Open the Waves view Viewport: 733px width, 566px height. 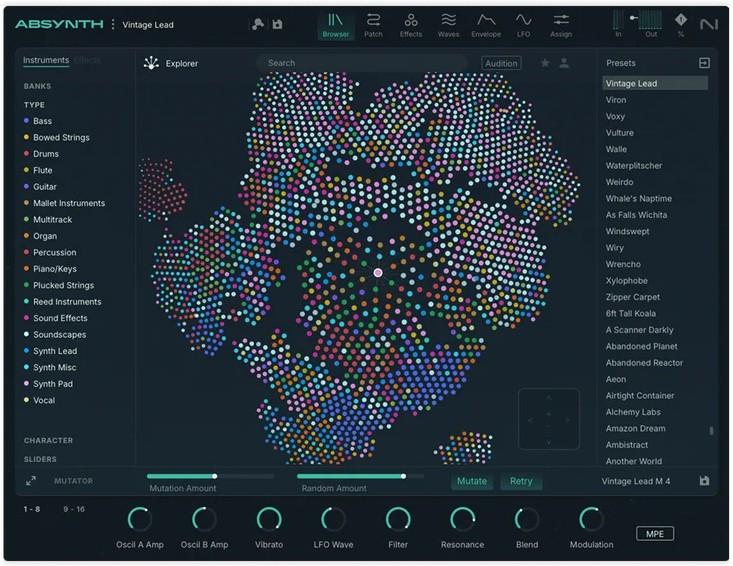click(448, 25)
